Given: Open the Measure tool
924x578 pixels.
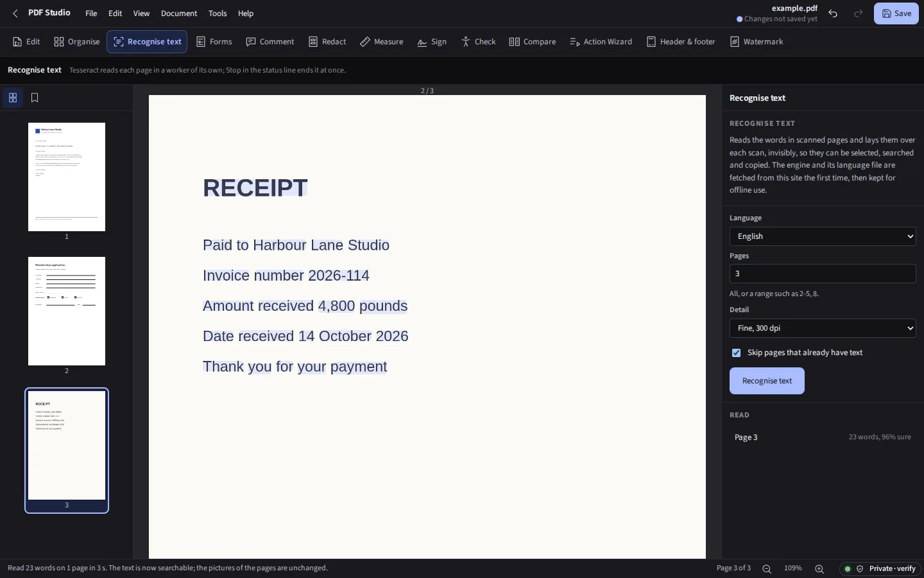Looking at the screenshot, I should 382,42.
